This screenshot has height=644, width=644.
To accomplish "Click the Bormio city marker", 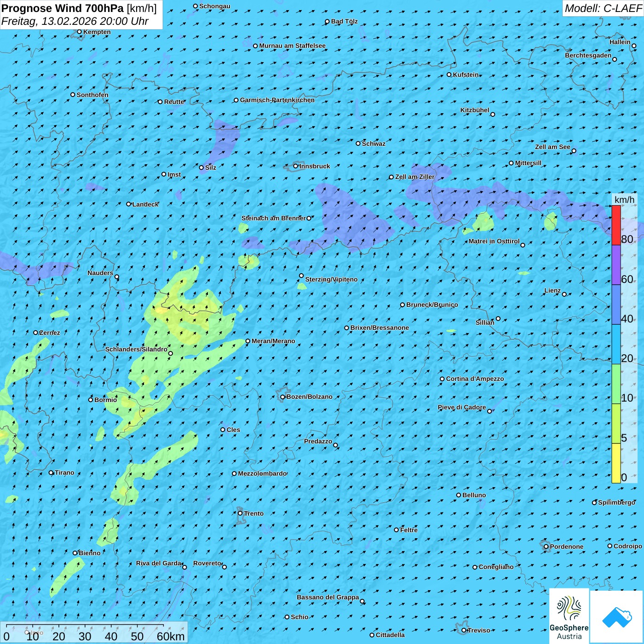I will tap(91, 400).
